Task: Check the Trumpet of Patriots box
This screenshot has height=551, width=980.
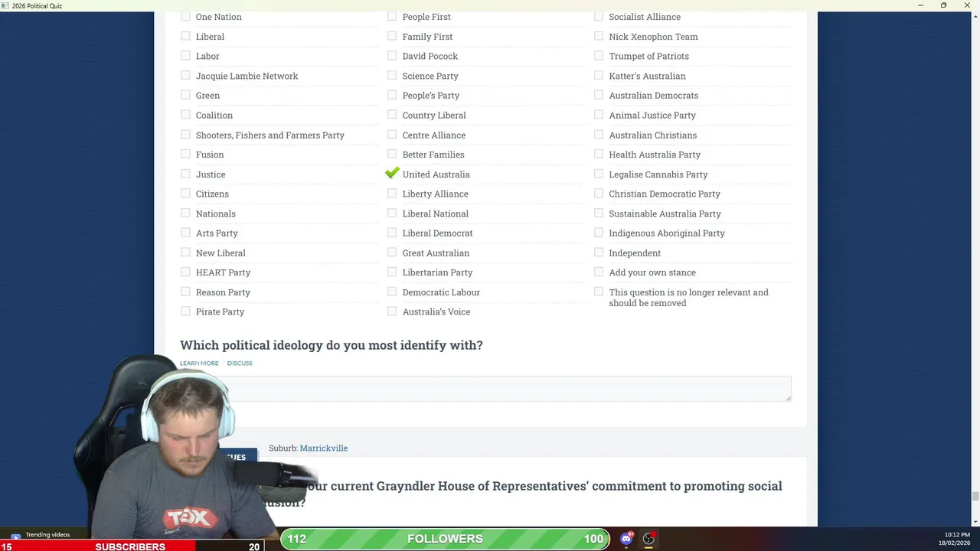Action: click(x=599, y=56)
